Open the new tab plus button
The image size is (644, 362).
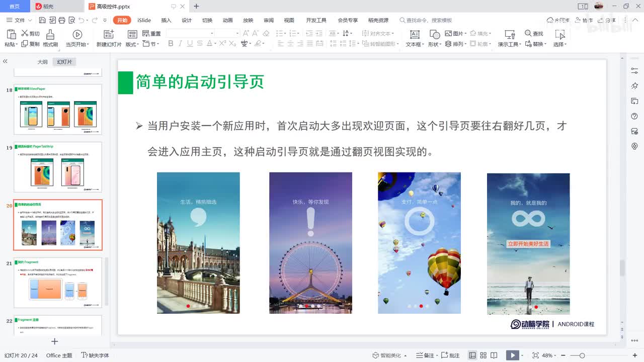(196, 7)
